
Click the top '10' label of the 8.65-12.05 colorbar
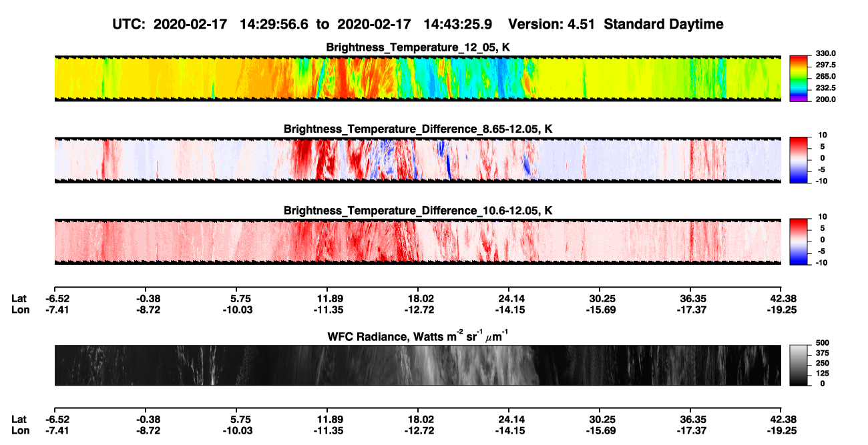point(822,135)
